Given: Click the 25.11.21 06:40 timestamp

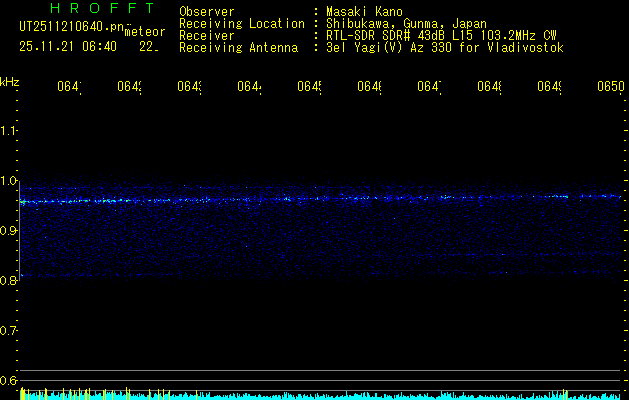Looking at the screenshot, I should point(68,46).
